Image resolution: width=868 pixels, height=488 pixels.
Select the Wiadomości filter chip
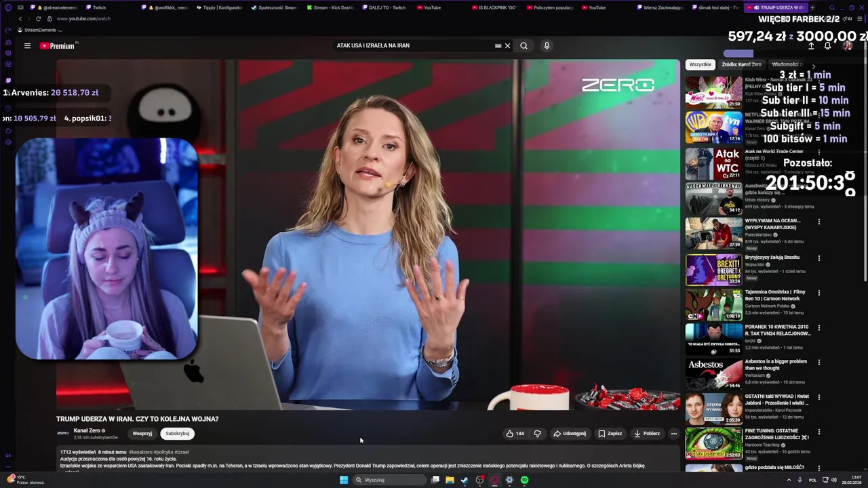(785, 64)
